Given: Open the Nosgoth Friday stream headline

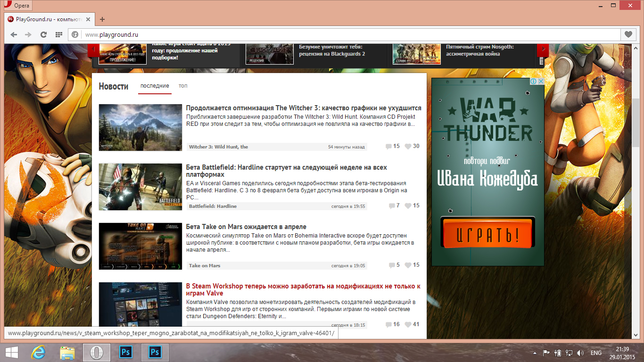Looking at the screenshot, I should click(x=480, y=50).
